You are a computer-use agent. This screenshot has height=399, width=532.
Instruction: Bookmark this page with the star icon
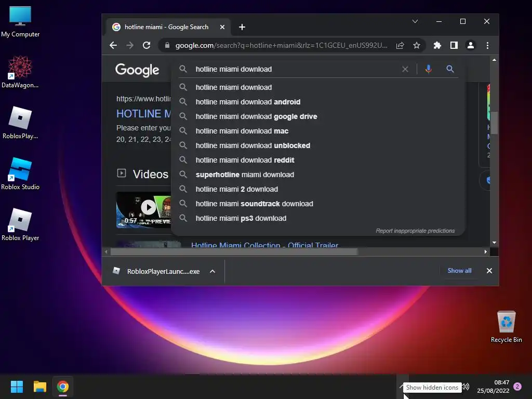[x=417, y=45]
